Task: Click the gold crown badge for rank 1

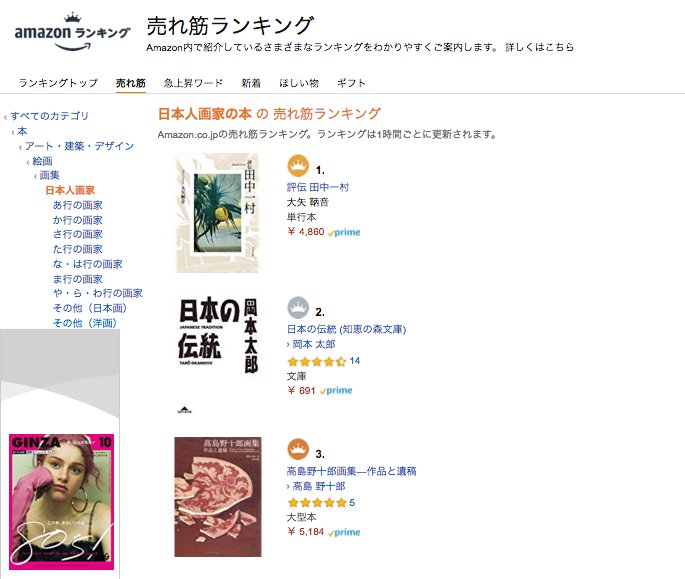Action: pos(298,166)
